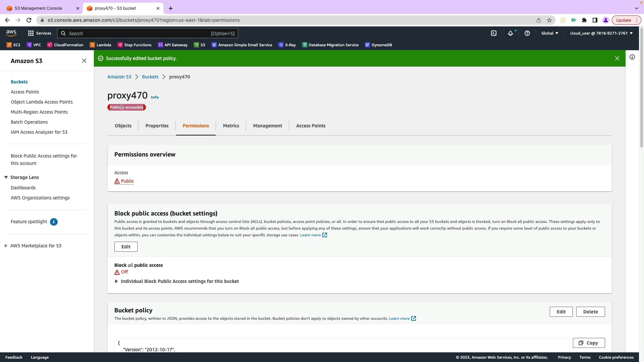Image resolution: width=644 pixels, height=362 pixels.
Task: Dismiss the green success banner
Action: [x=617, y=58]
